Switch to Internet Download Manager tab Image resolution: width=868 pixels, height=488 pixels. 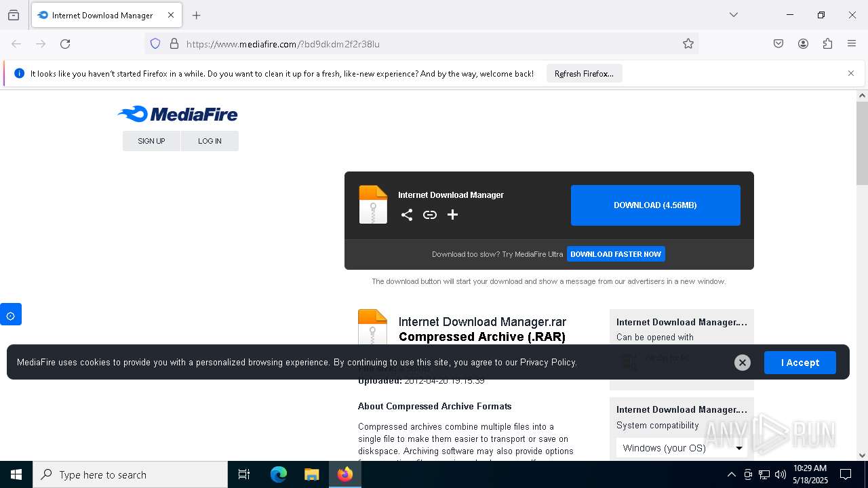click(105, 15)
